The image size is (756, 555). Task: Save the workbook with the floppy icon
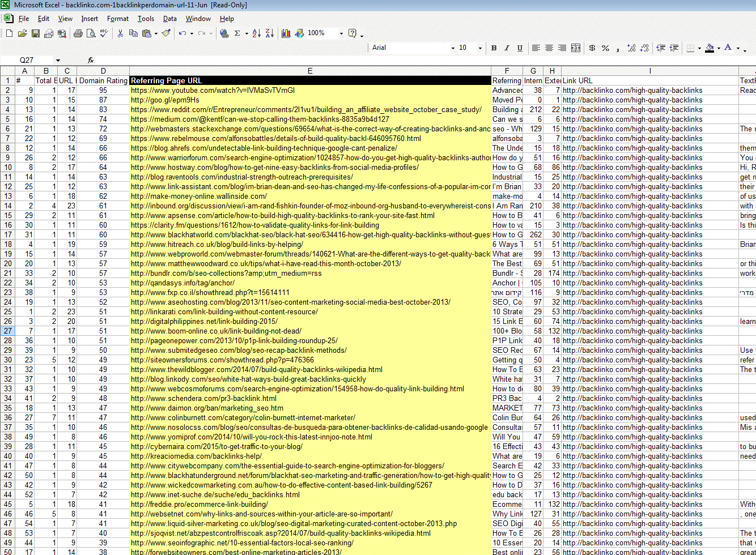[36, 33]
